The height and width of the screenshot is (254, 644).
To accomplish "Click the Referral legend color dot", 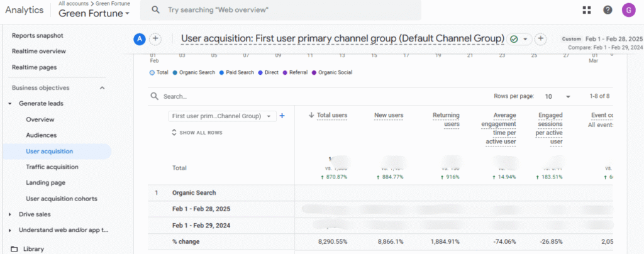I will click(285, 72).
